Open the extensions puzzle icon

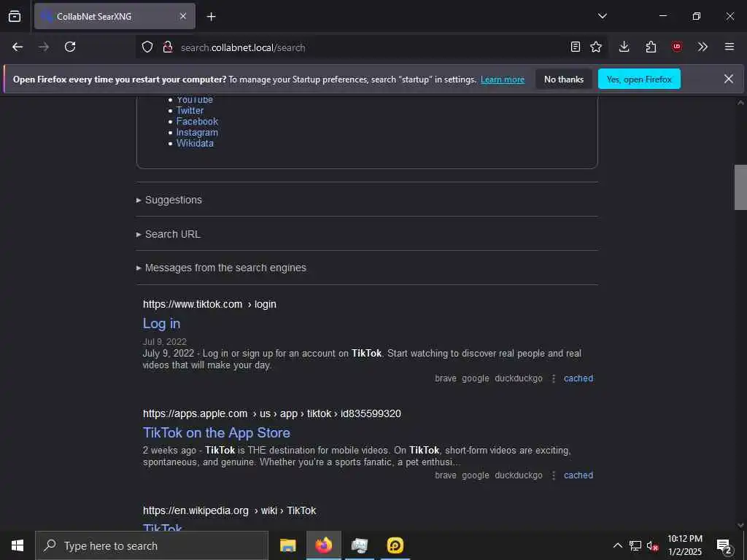[x=651, y=47]
